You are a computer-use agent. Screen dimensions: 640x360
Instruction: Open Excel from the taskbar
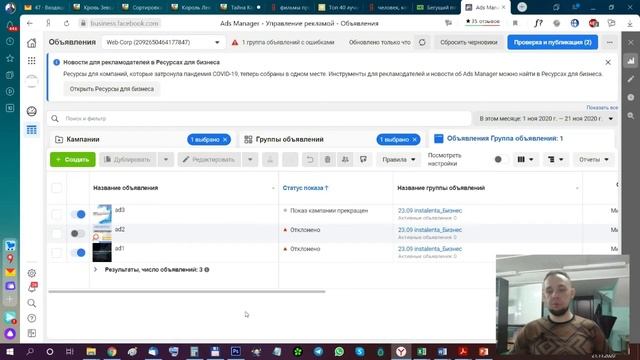coord(422,351)
